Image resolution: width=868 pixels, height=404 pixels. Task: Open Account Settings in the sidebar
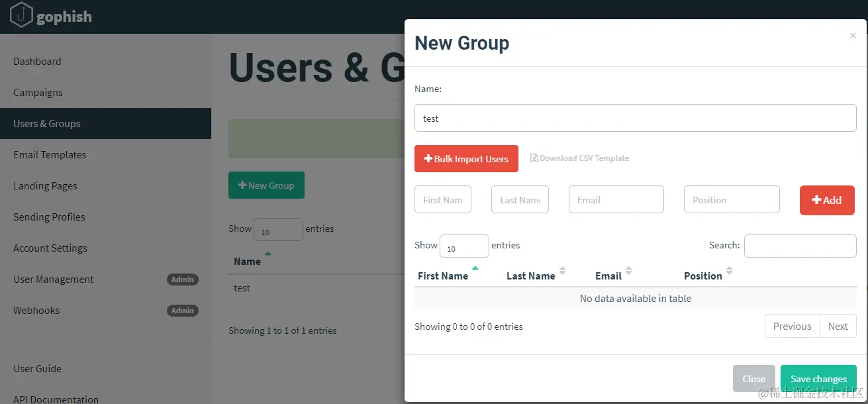[x=50, y=248]
